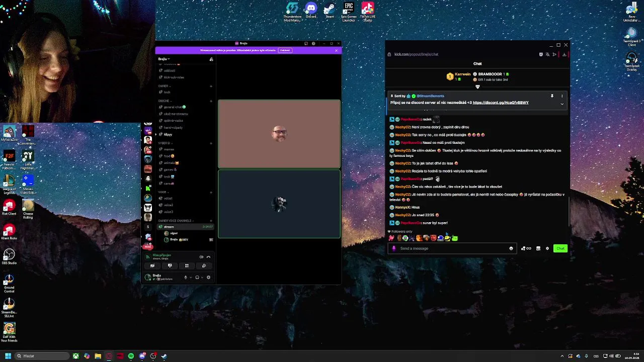Click Zakázat button in streamer mode banner

click(x=285, y=50)
